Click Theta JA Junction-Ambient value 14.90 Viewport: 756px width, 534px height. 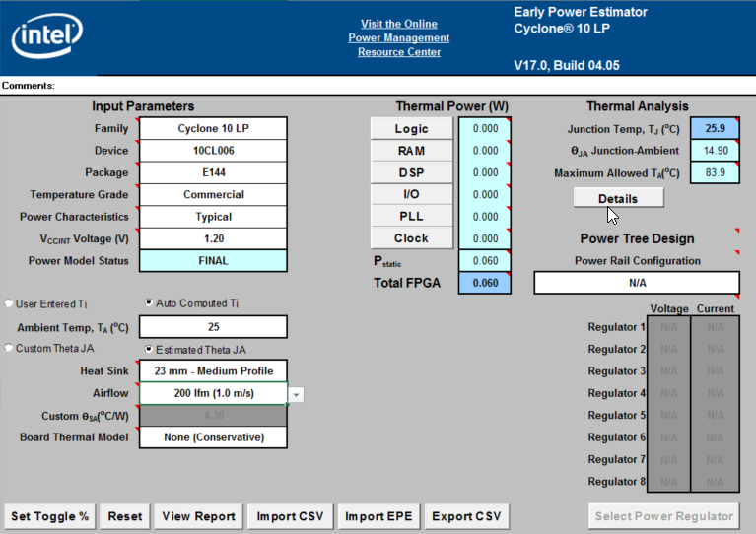pos(715,151)
